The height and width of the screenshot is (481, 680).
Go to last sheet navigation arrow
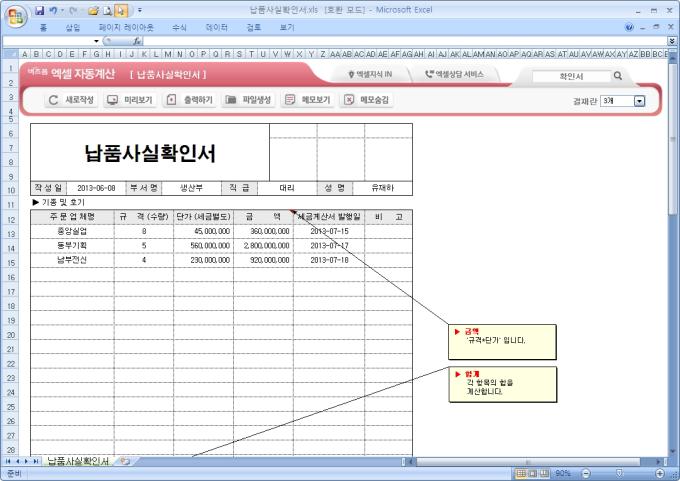36,461
